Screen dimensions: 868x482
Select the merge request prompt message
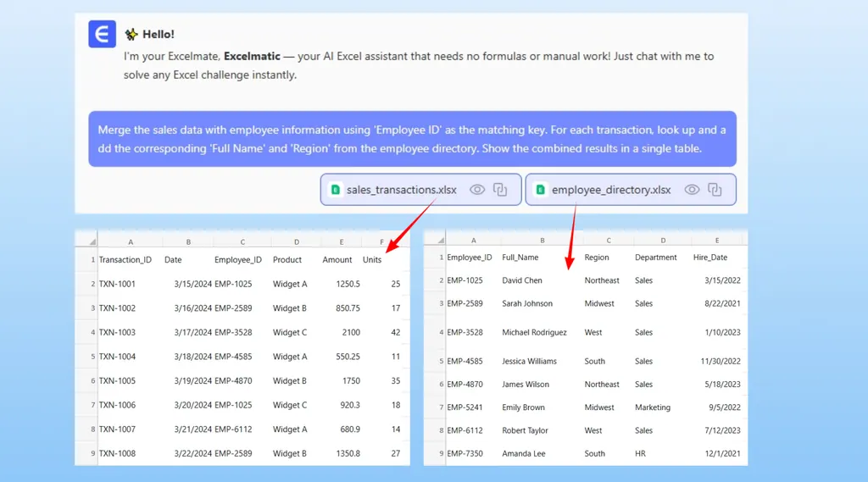coord(412,139)
